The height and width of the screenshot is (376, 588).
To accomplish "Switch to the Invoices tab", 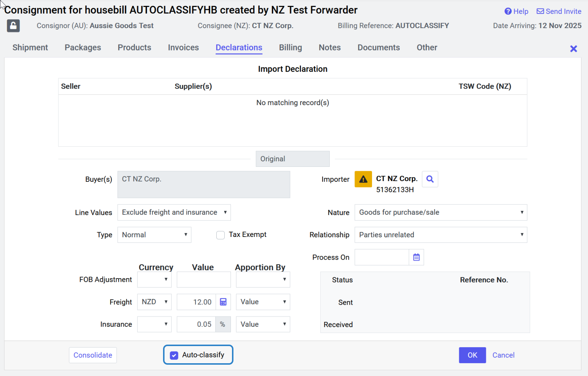I will coord(183,47).
